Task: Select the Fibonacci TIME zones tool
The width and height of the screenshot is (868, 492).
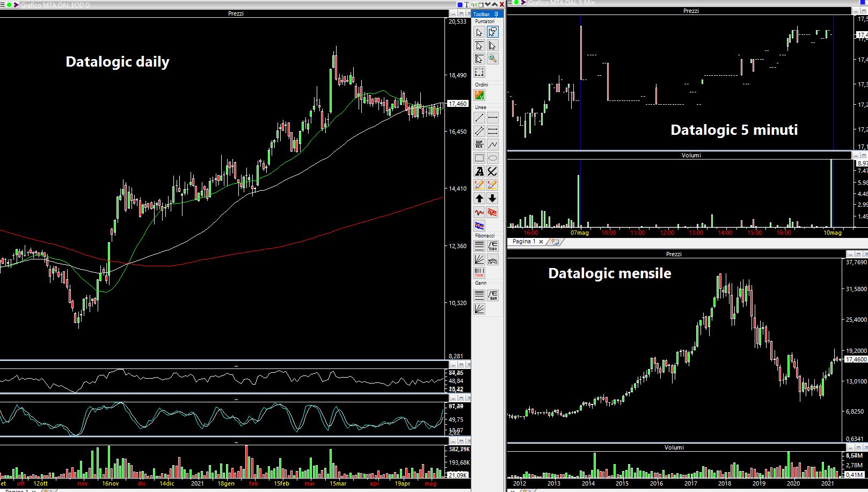Action: click(x=479, y=273)
